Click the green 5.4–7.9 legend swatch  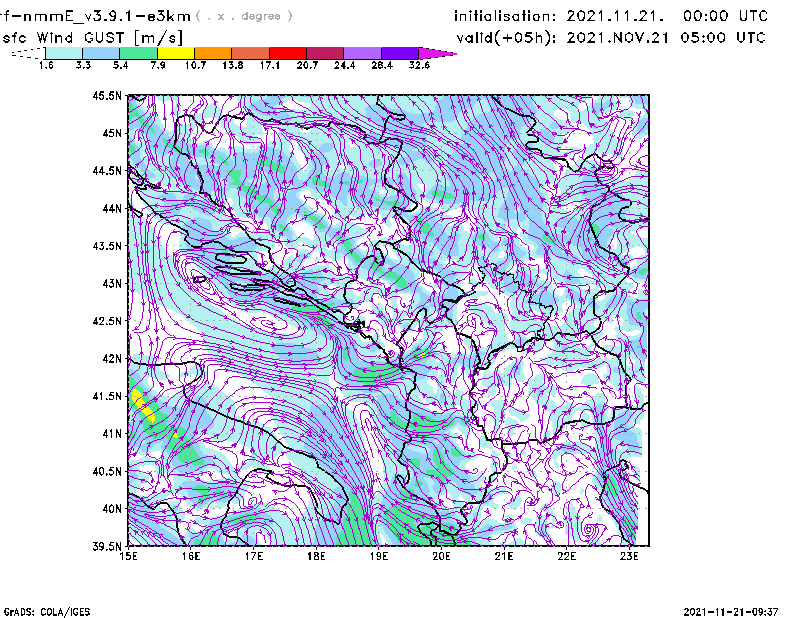point(138,53)
